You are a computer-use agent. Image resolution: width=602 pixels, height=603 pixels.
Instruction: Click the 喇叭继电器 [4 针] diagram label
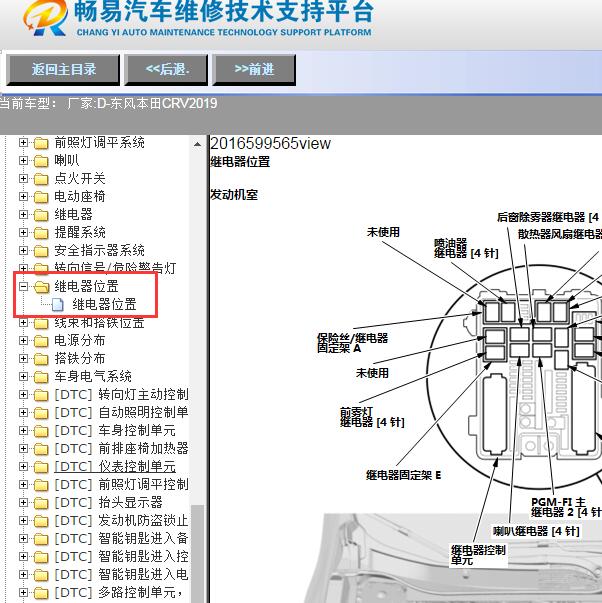pyautogui.click(x=536, y=531)
